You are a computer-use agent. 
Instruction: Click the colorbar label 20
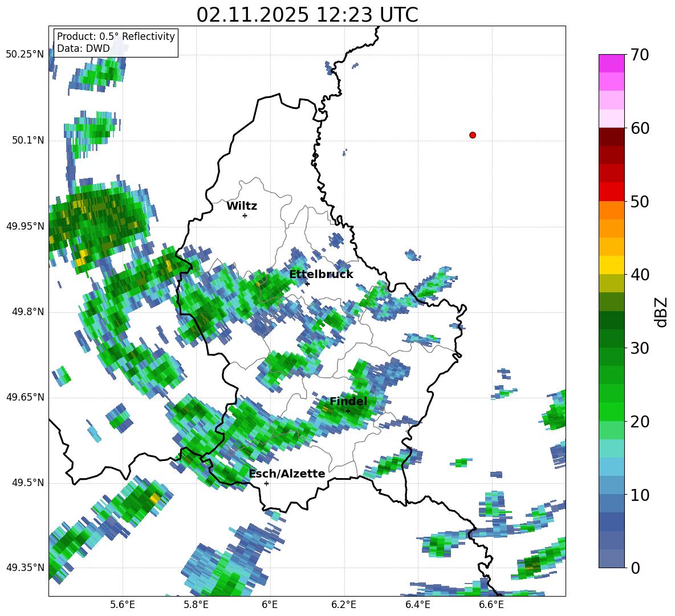[x=640, y=422]
